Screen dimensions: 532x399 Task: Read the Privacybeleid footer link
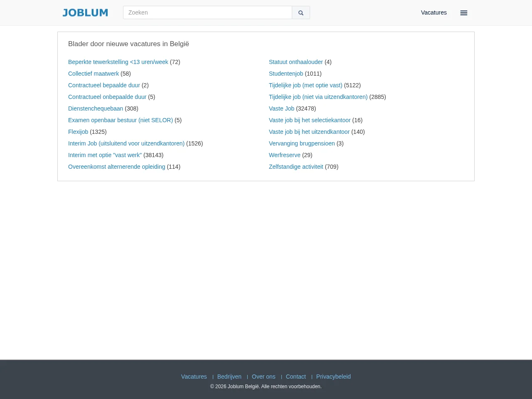(x=333, y=377)
